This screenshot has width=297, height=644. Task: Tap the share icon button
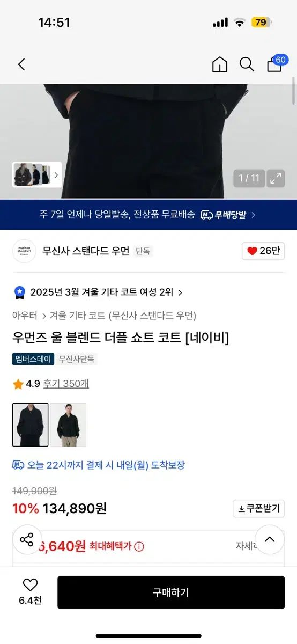[x=27, y=539]
